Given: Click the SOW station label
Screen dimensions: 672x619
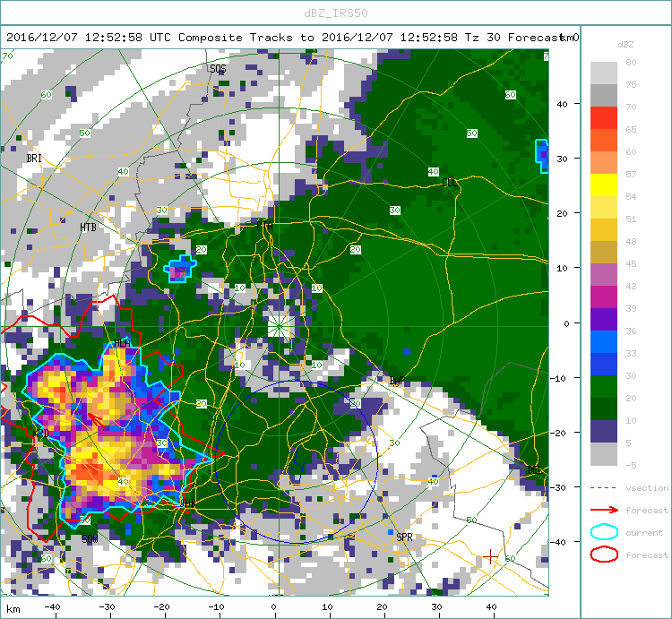Looking at the screenshot, I should coord(90,539).
